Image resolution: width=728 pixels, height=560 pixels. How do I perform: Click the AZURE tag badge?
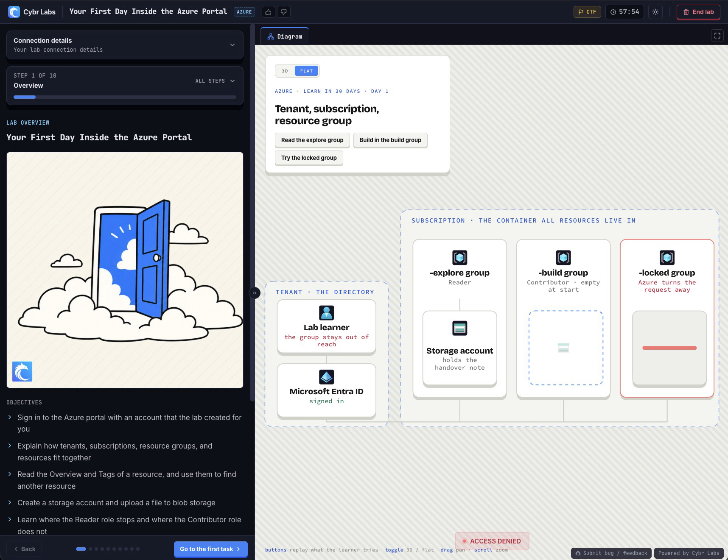pos(244,12)
